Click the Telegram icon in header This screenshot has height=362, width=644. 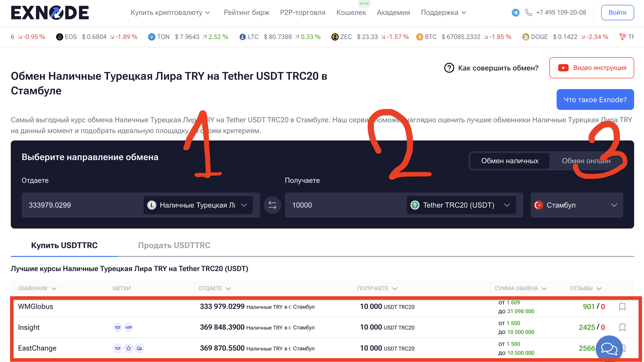[x=515, y=13]
